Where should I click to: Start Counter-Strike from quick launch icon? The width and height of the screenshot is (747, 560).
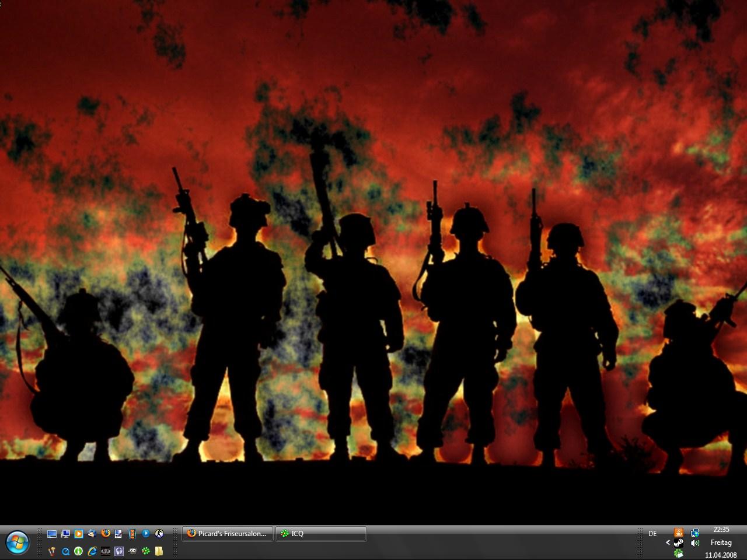coord(159,534)
